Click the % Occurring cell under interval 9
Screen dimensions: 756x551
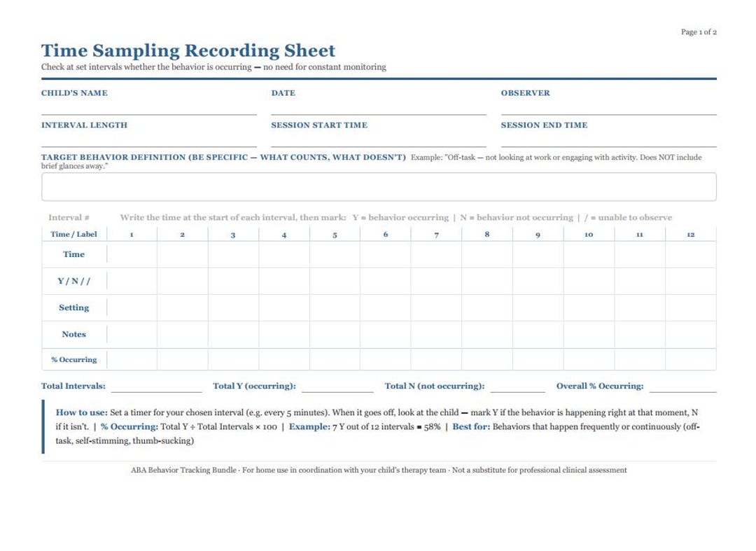(538, 360)
